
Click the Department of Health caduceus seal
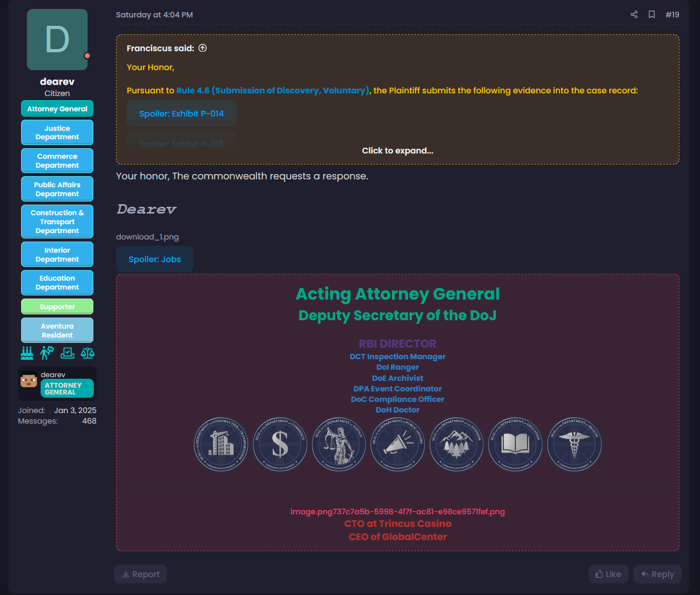tap(574, 444)
